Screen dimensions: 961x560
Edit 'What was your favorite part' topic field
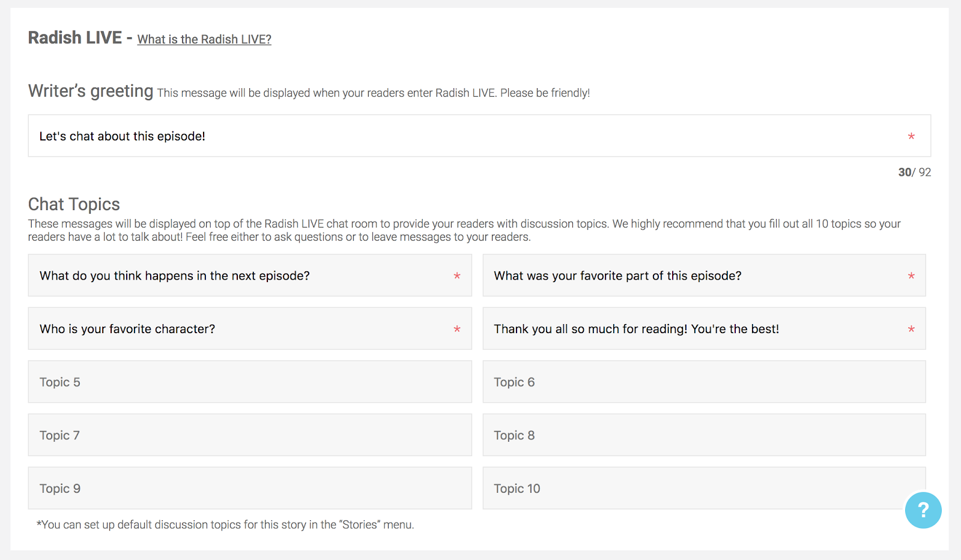(704, 275)
